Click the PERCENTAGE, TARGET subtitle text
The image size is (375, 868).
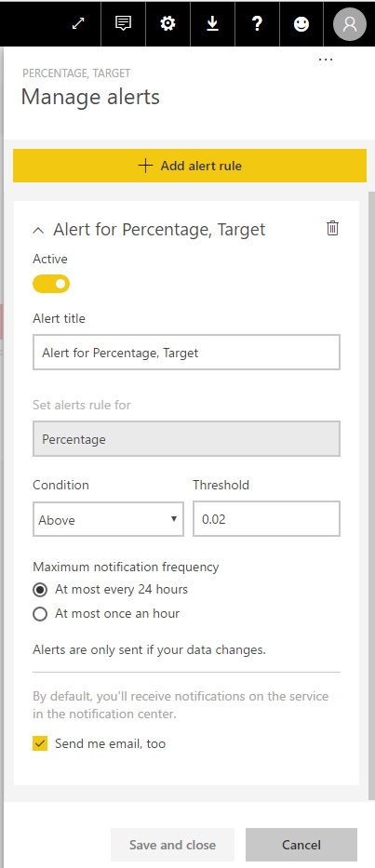point(76,73)
